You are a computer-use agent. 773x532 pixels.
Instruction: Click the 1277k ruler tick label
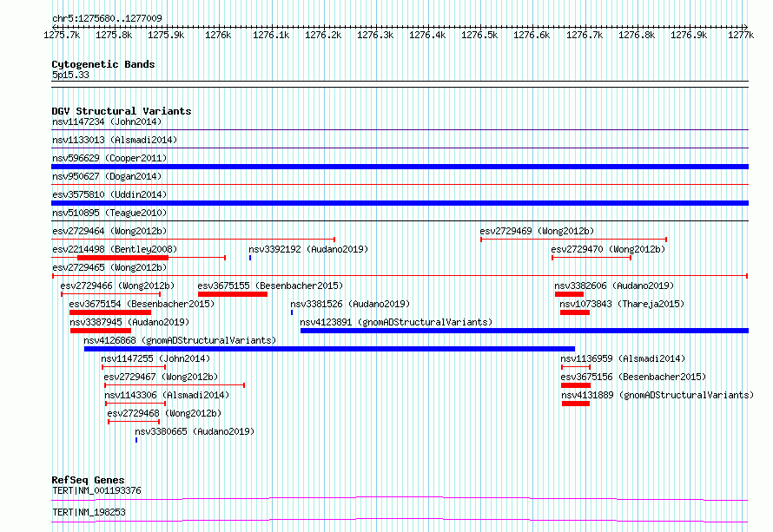741,35
